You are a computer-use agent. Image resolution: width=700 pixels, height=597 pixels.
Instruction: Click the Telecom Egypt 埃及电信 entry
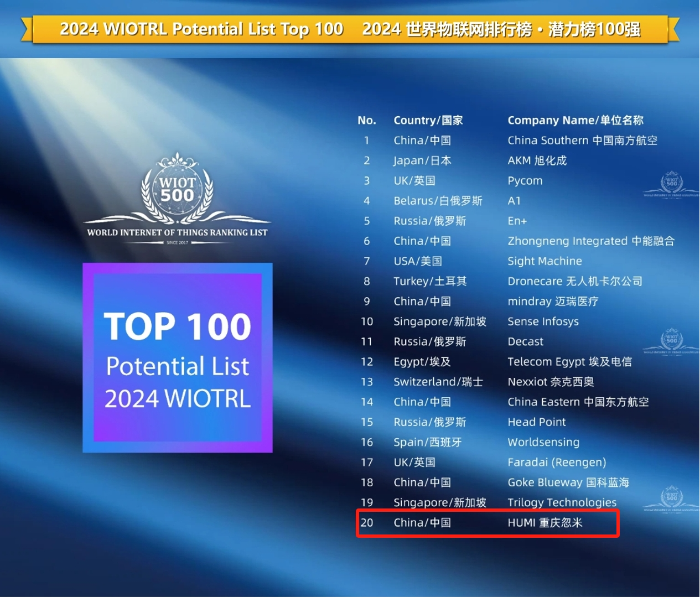(569, 362)
